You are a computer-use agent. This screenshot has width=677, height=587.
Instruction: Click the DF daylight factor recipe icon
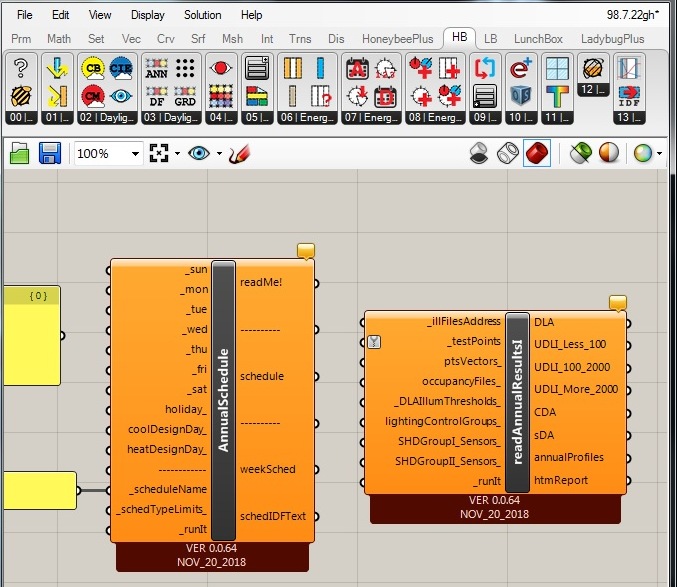(x=156, y=96)
